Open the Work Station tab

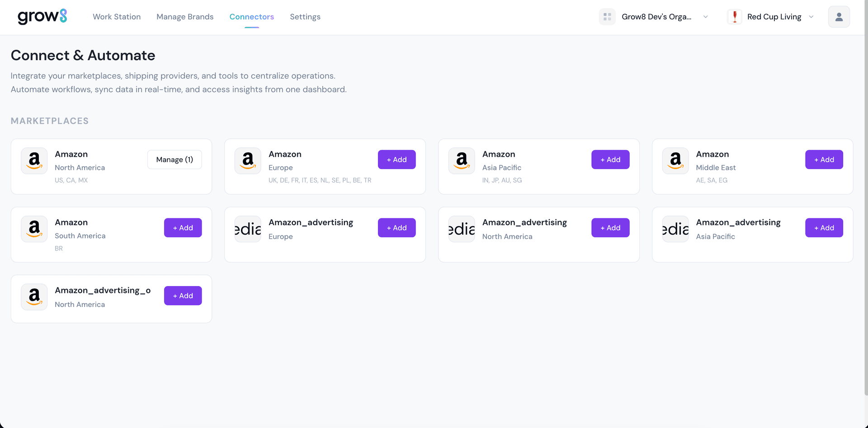tap(117, 17)
